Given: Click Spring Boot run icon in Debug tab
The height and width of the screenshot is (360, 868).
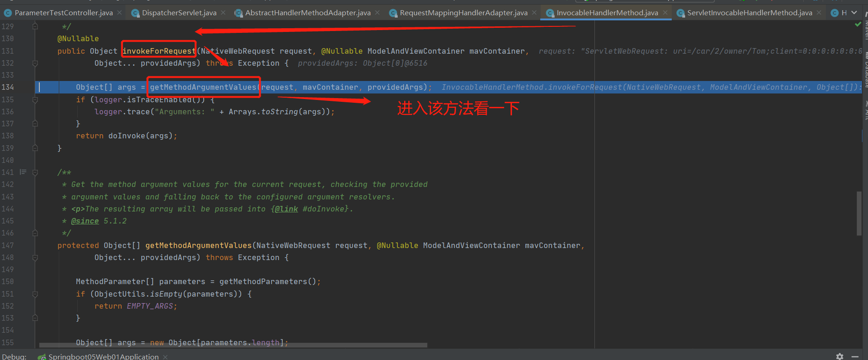Looking at the screenshot, I should pos(42,357).
